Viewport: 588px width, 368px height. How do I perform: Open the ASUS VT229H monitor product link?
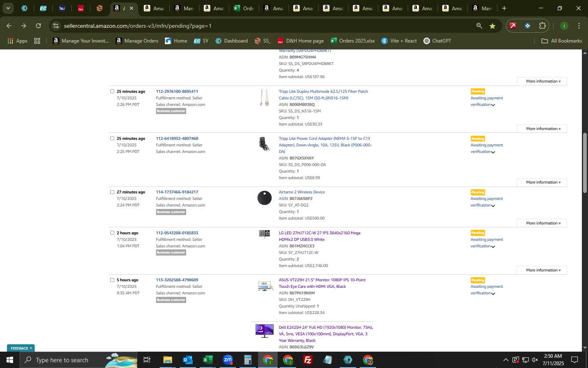click(x=322, y=283)
